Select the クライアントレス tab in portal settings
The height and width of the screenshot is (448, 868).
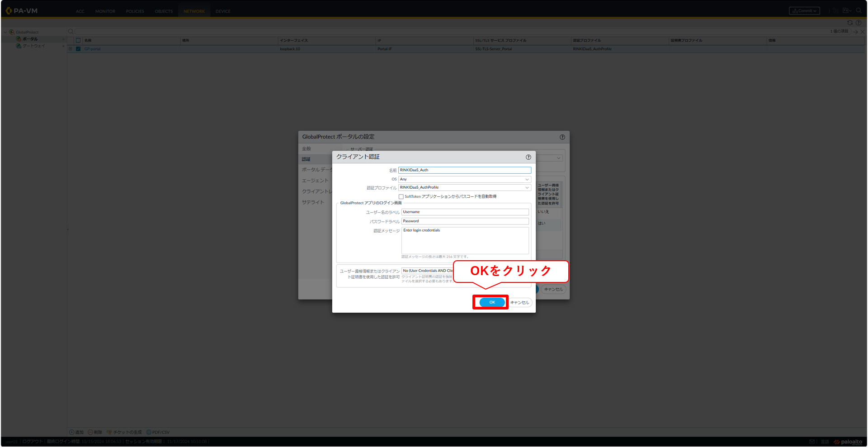(x=317, y=191)
